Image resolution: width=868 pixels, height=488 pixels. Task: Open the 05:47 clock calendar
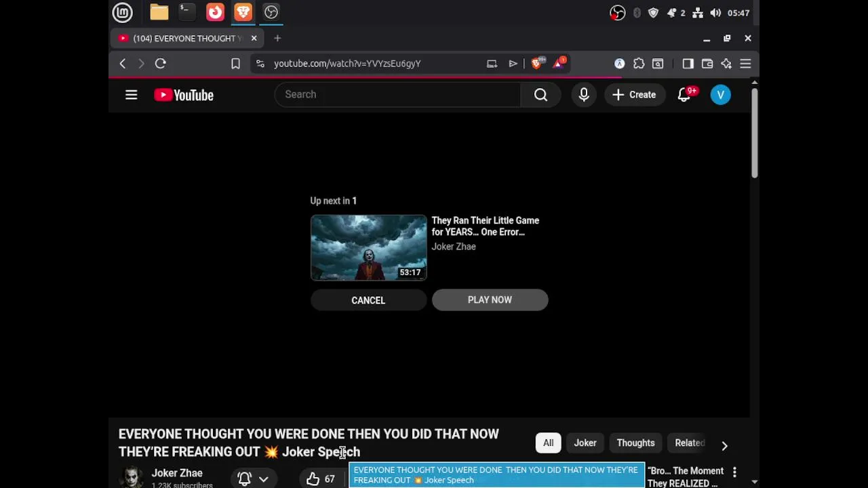738,13
